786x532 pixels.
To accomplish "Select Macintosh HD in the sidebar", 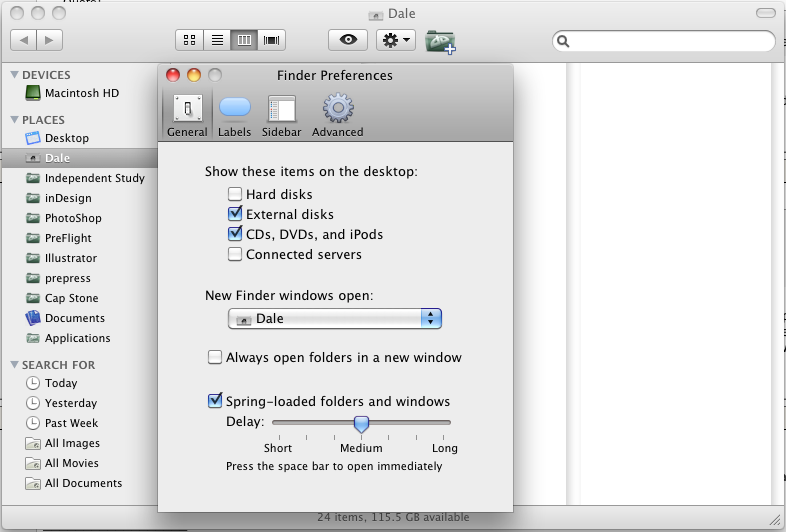I will point(80,93).
